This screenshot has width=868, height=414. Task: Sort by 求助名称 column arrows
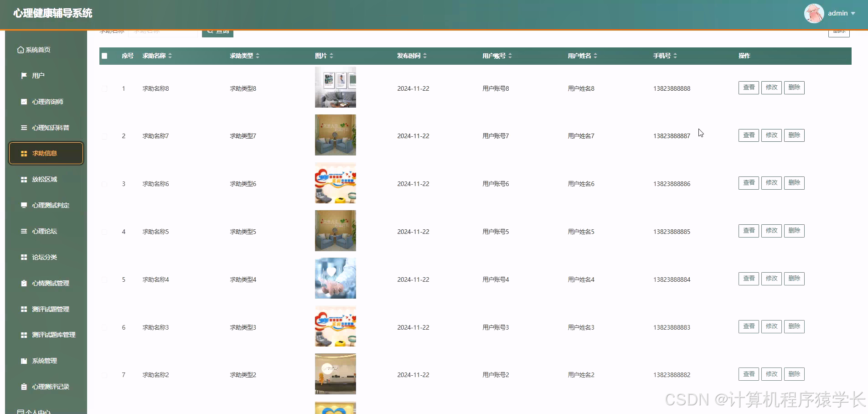tap(170, 56)
